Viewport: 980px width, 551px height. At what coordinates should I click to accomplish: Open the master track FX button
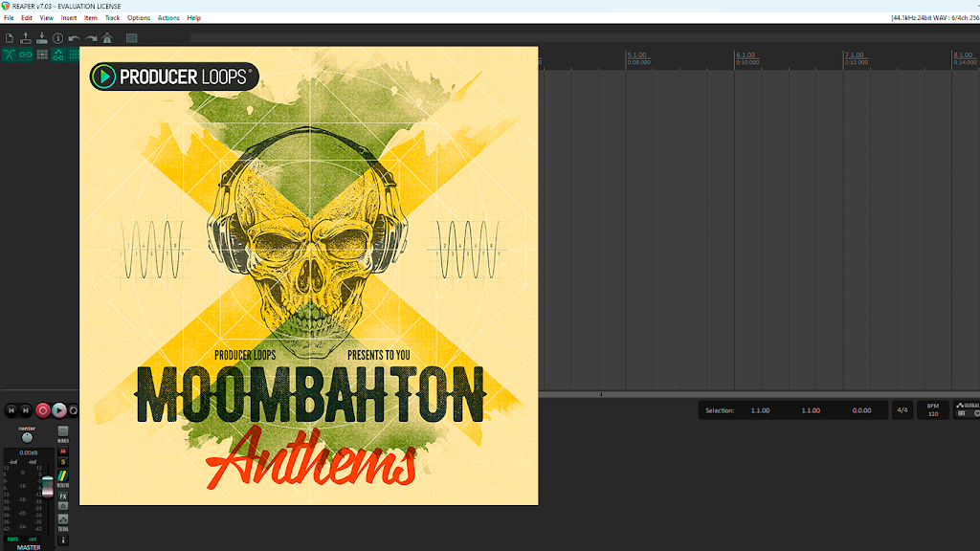(63, 496)
